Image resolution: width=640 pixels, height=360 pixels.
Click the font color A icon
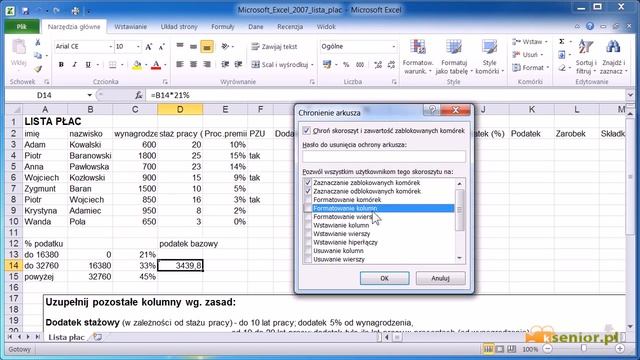156,64
